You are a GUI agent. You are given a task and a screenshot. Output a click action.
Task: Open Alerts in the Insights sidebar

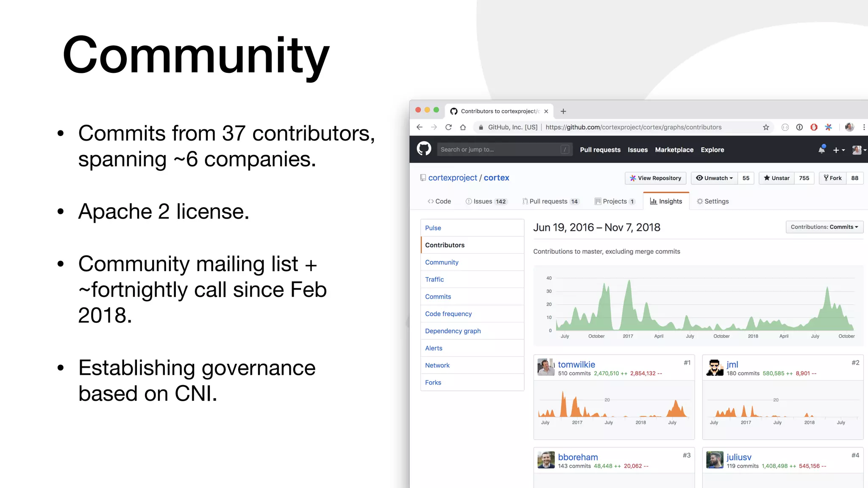pyautogui.click(x=472, y=348)
